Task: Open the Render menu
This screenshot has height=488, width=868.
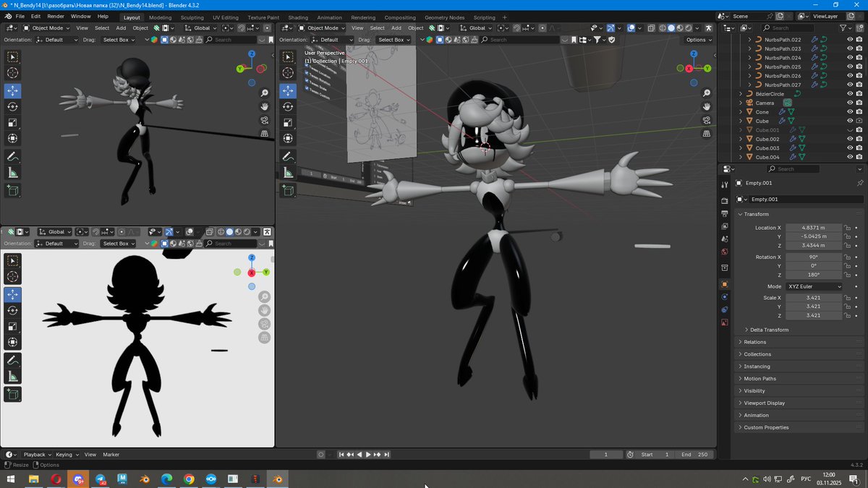Action: [x=56, y=16]
